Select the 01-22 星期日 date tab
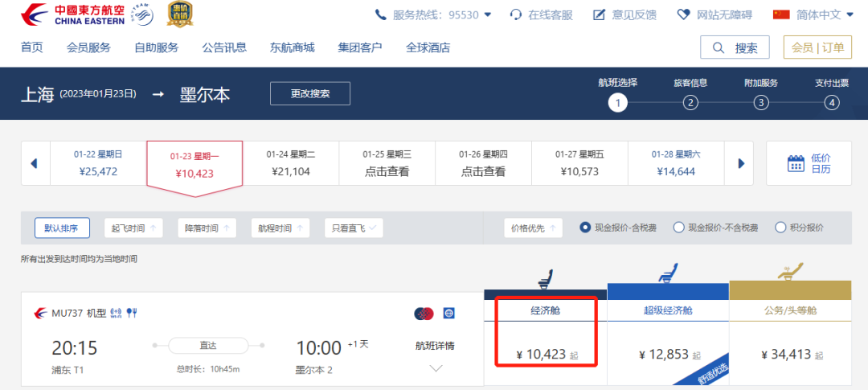This screenshot has height=390, width=868. [99, 163]
